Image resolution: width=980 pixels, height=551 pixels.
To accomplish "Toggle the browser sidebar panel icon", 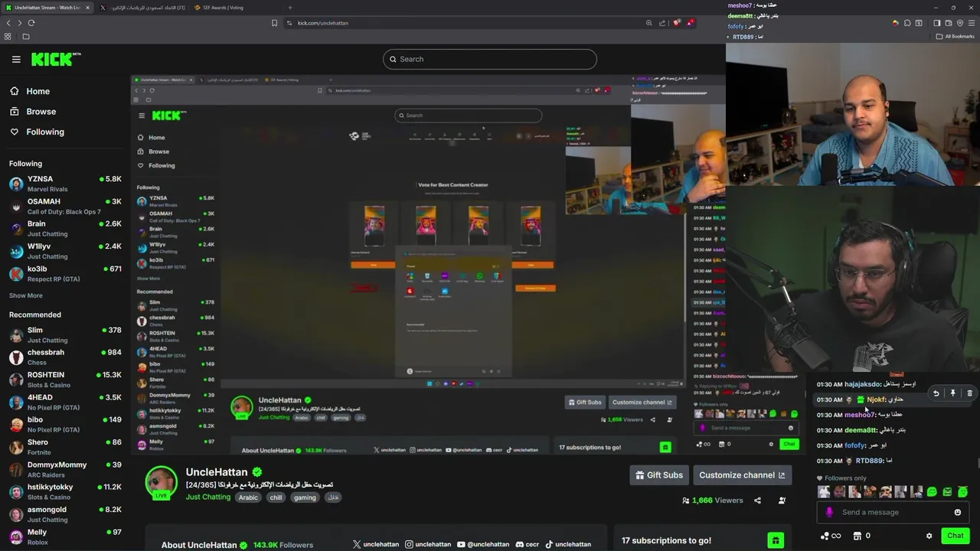I will click(937, 23).
